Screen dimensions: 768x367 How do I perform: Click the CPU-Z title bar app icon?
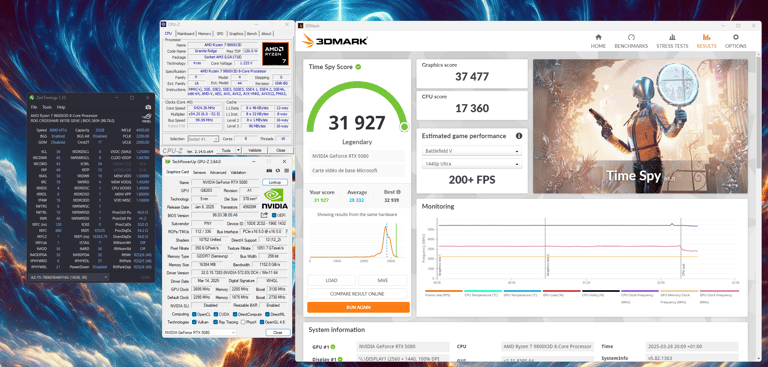click(x=165, y=24)
